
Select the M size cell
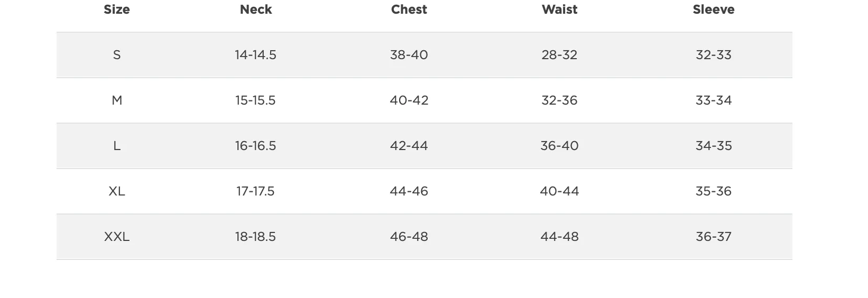click(x=117, y=100)
